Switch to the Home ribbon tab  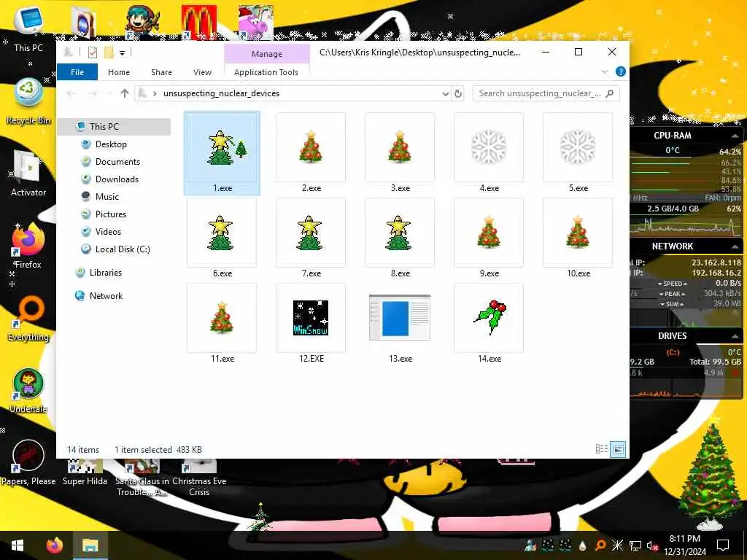119,72
